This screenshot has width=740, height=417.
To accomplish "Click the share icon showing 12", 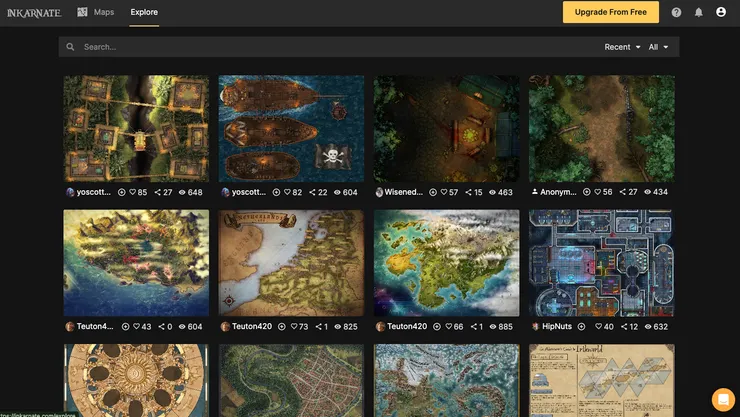I will [x=624, y=326].
